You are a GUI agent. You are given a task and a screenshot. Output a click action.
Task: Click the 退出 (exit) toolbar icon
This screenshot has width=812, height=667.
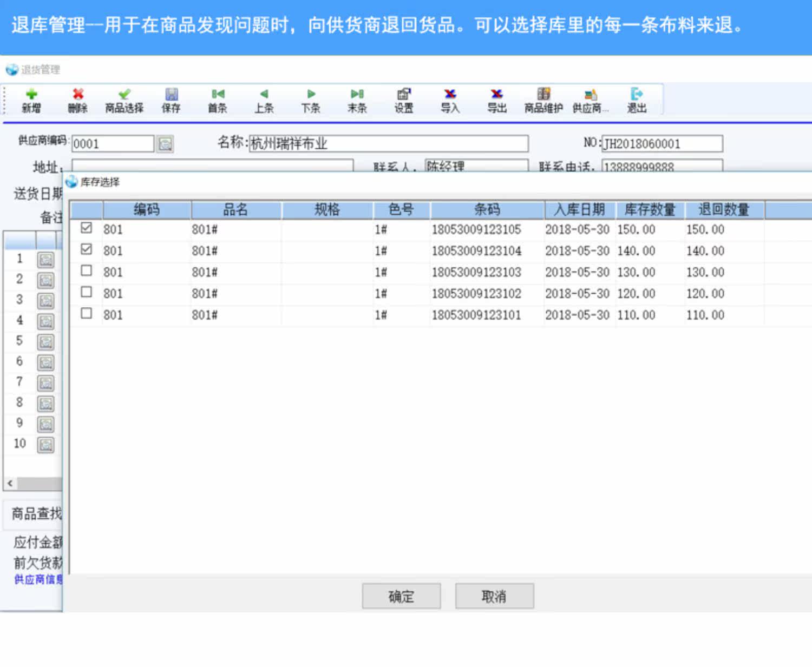637,100
